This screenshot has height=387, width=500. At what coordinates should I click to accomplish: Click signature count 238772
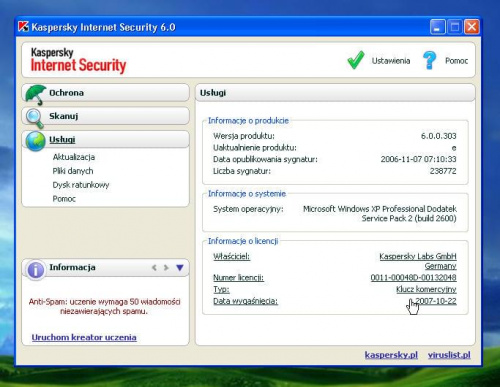443,171
